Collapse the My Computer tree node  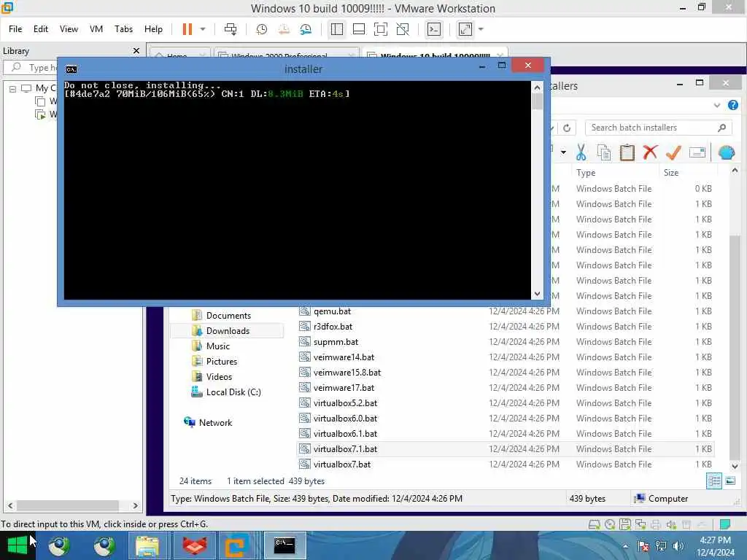(x=12, y=88)
